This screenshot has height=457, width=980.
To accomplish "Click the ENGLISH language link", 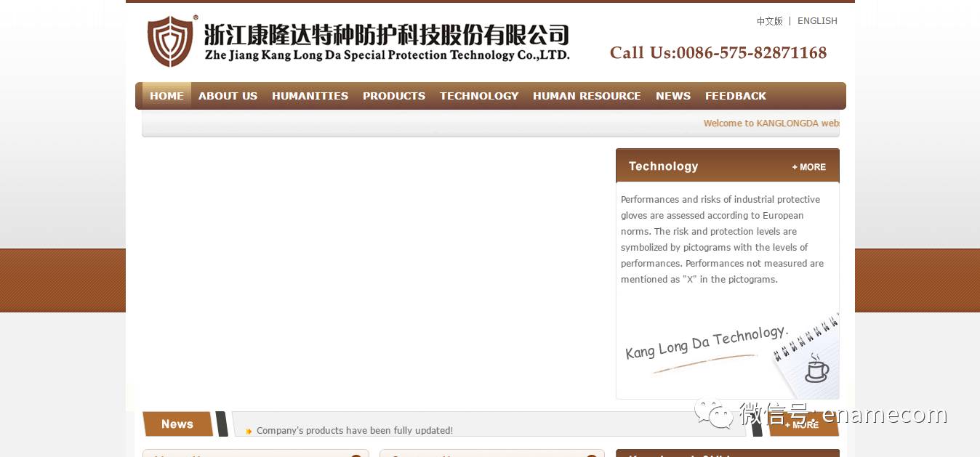I will [817, 21].
